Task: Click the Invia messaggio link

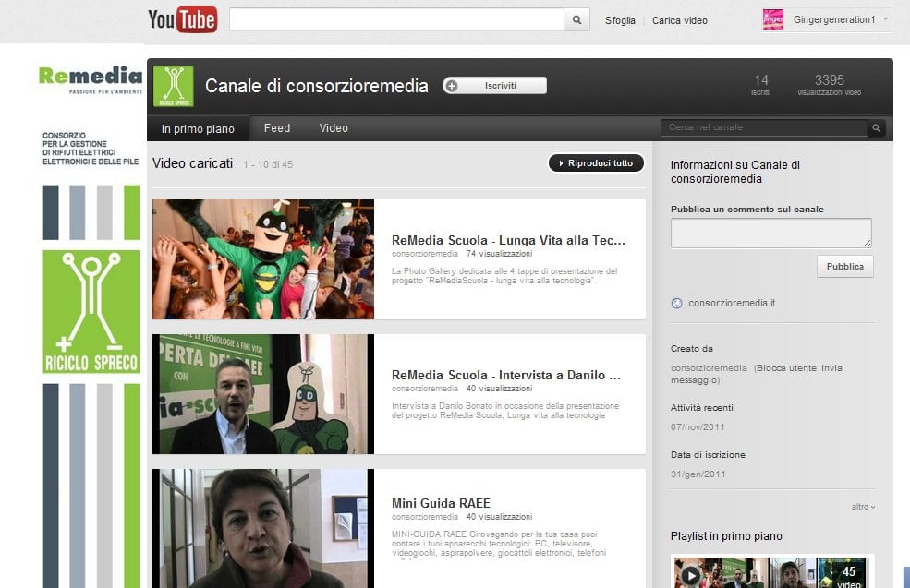Action: coord(757,374)
